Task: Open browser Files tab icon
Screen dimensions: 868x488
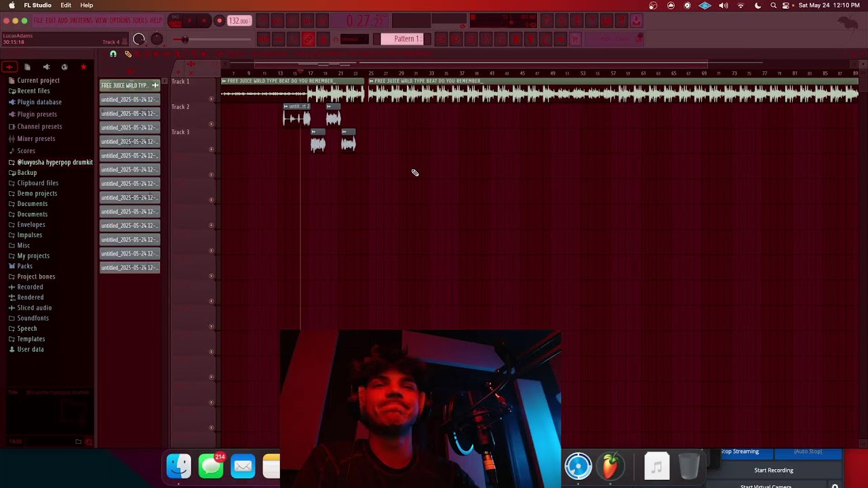Action: [x=28, y=67]
